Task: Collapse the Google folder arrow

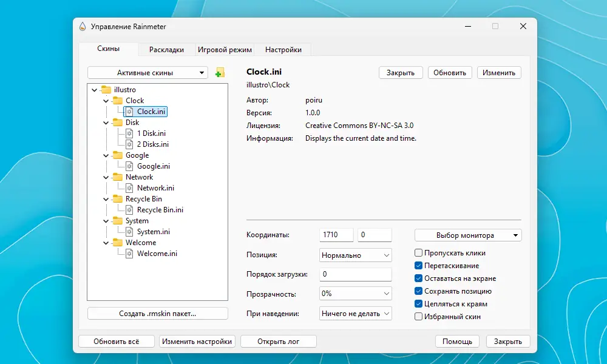Action: click(x=106, y=155)
